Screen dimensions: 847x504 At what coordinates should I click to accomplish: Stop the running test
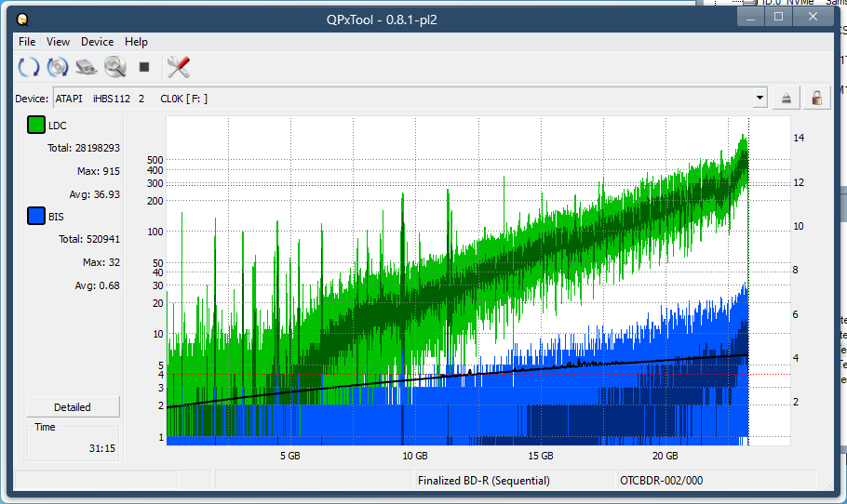click(144, 67)
